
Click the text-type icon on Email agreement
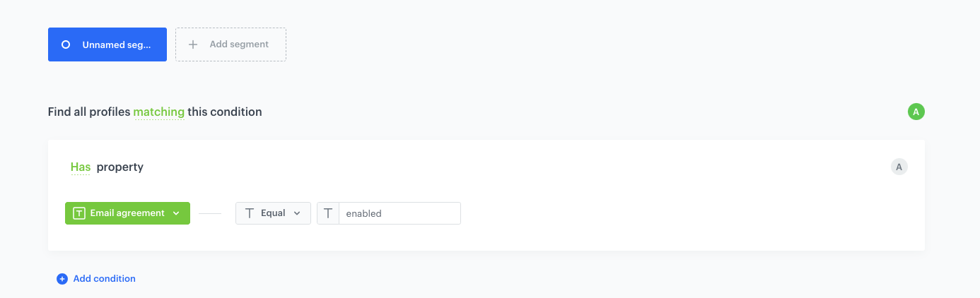tap(80, 213)
